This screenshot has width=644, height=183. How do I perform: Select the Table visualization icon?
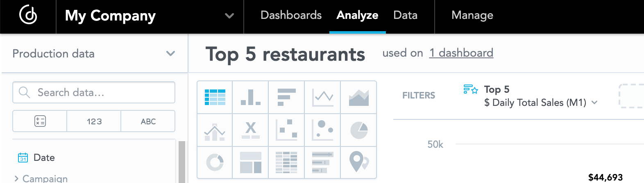click(x=215, y=97)
